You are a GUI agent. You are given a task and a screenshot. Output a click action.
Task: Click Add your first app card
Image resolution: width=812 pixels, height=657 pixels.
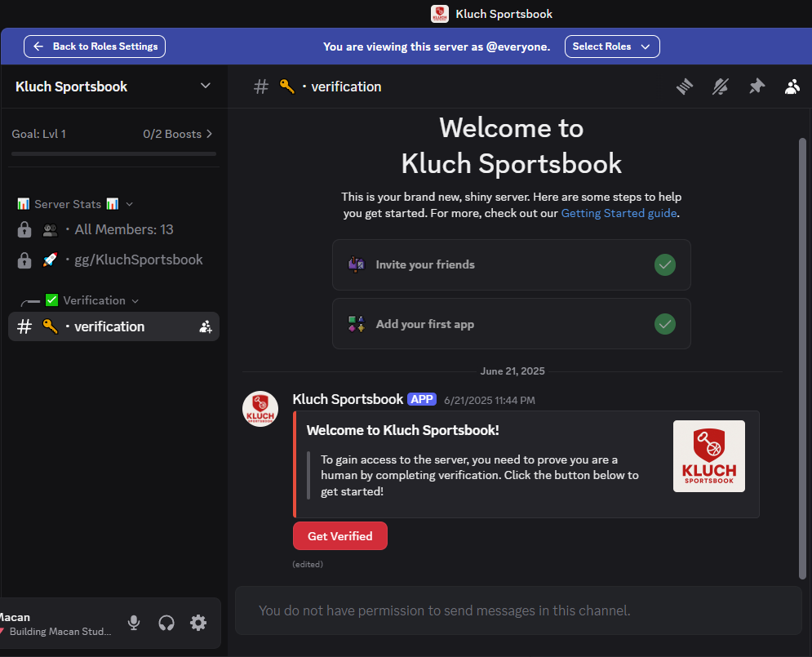(x=512, y=323)
